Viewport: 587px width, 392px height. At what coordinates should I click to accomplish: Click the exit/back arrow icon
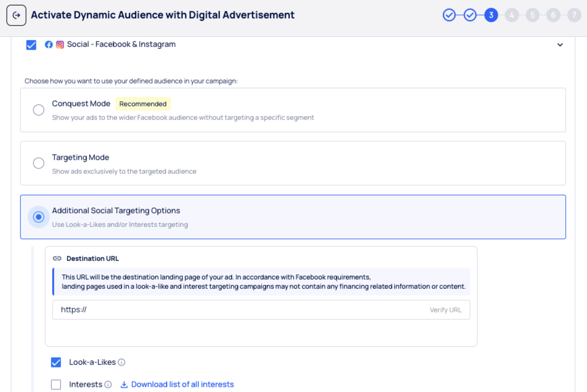click(x=16, y=15)
